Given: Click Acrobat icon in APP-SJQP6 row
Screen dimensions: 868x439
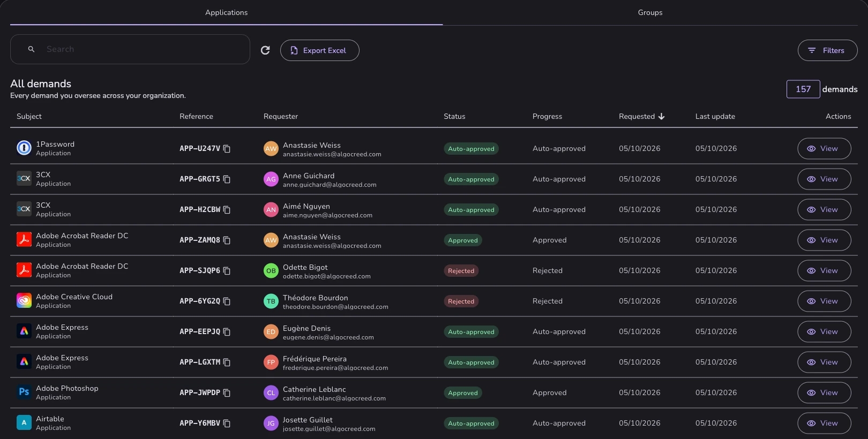Looking at the screenshot, I should [24, 270].
